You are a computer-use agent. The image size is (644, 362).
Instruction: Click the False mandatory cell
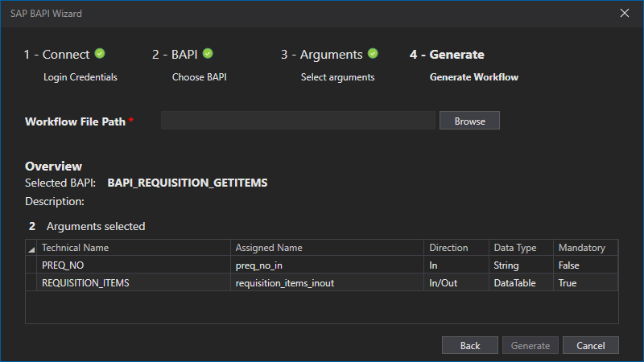[x=586, y=265]
